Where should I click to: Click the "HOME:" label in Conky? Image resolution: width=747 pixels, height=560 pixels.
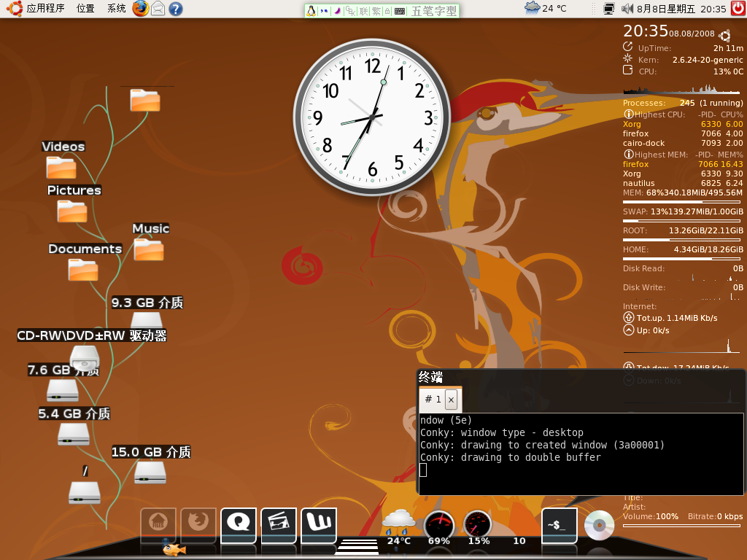pos(635,249)
